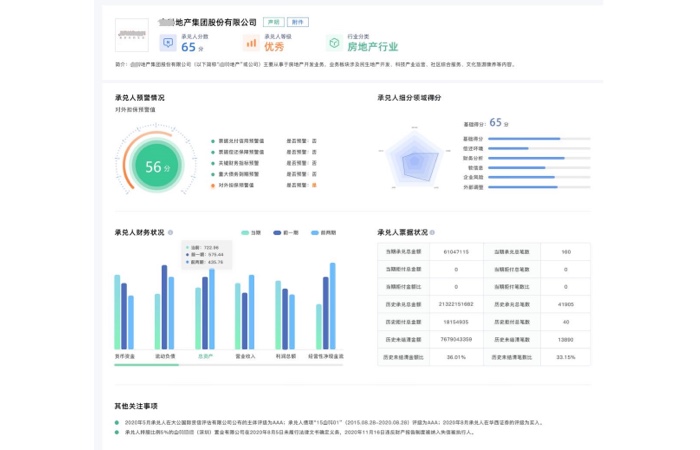
Task: Click the 优秀 grade text
Action: [274, 47]
